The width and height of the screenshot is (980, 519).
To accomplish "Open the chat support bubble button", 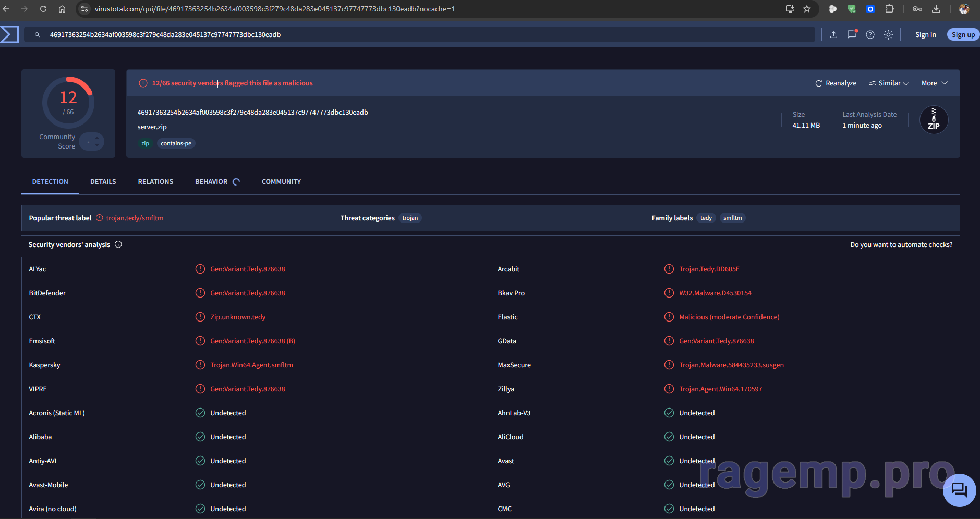I will click(959, 490).
